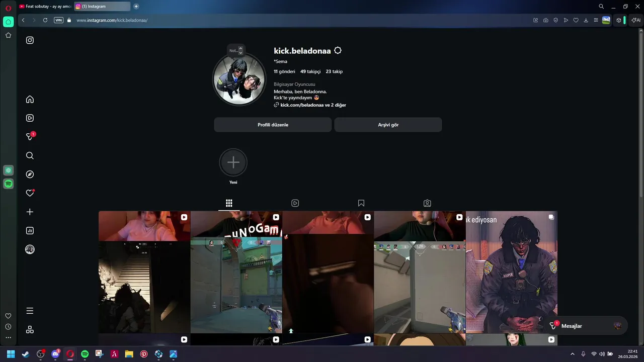The image size is (644, 362).
Task: Open Easy Setup sliders icon
Action: pyautogui.click(x=596, y=20)
